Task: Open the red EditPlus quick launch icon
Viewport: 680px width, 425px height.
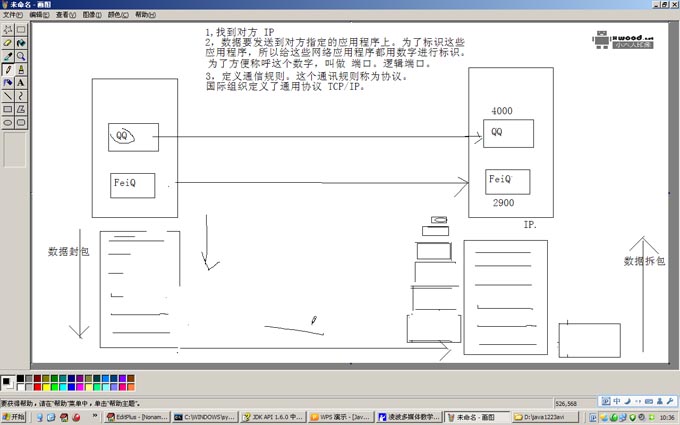Action: [x=64, y=417]
